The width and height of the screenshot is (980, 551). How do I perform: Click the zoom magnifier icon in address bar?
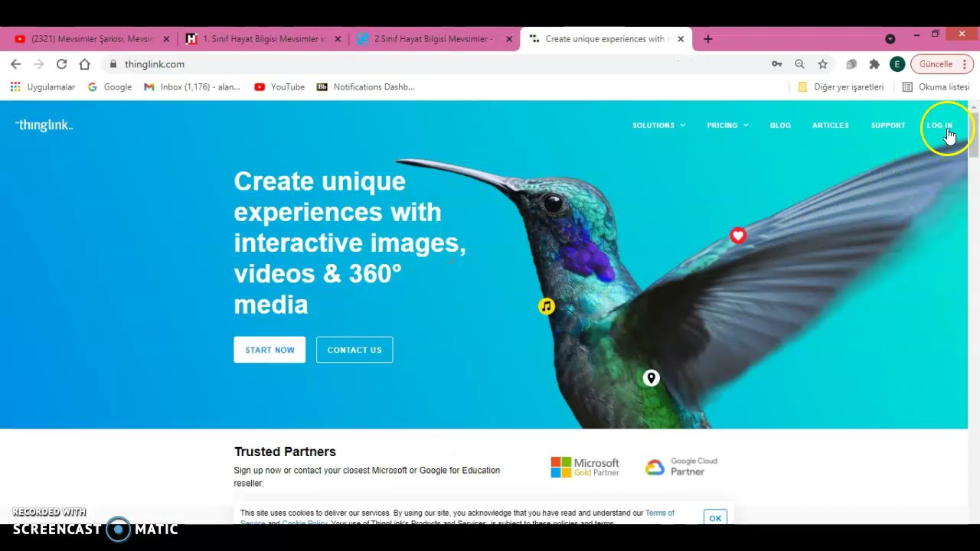coord(799,64)
